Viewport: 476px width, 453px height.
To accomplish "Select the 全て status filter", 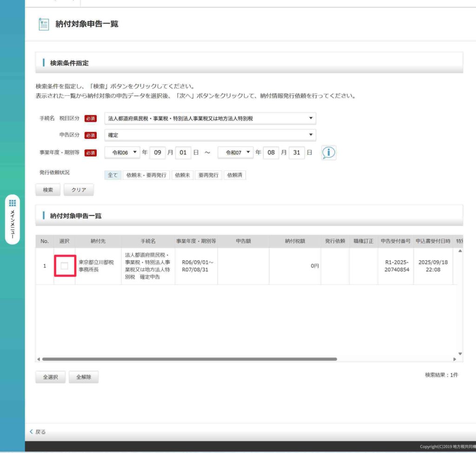I will [113, 175].
